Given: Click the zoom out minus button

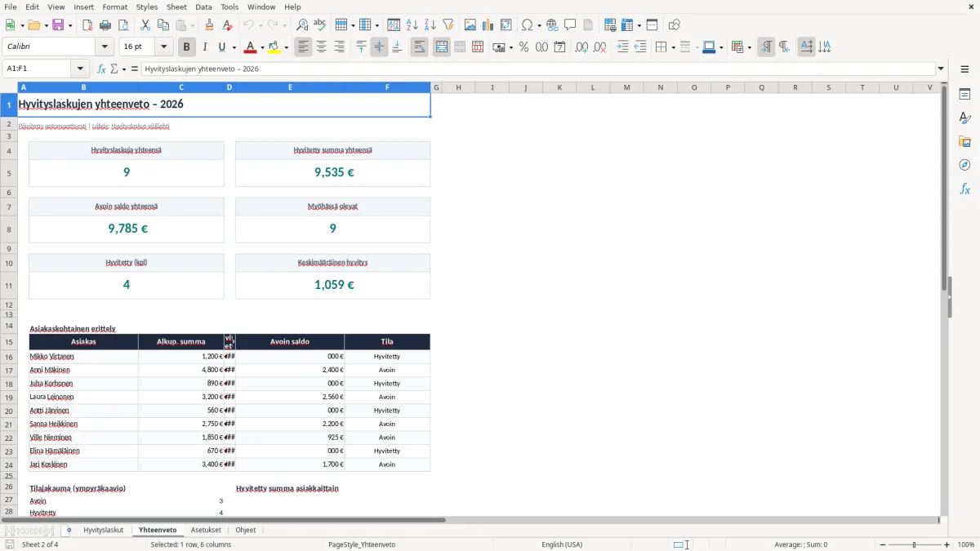Looking at the screenshot, I should point(881,544).
